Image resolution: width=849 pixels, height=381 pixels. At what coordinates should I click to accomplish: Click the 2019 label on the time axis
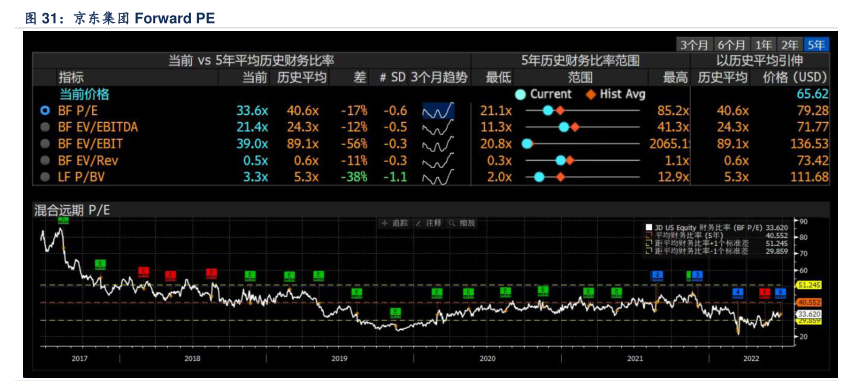339,358
